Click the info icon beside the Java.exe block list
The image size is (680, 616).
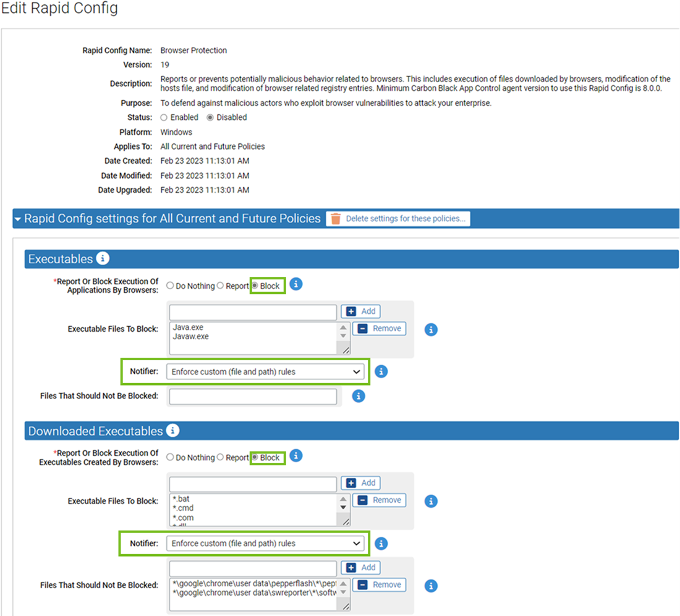430,329
